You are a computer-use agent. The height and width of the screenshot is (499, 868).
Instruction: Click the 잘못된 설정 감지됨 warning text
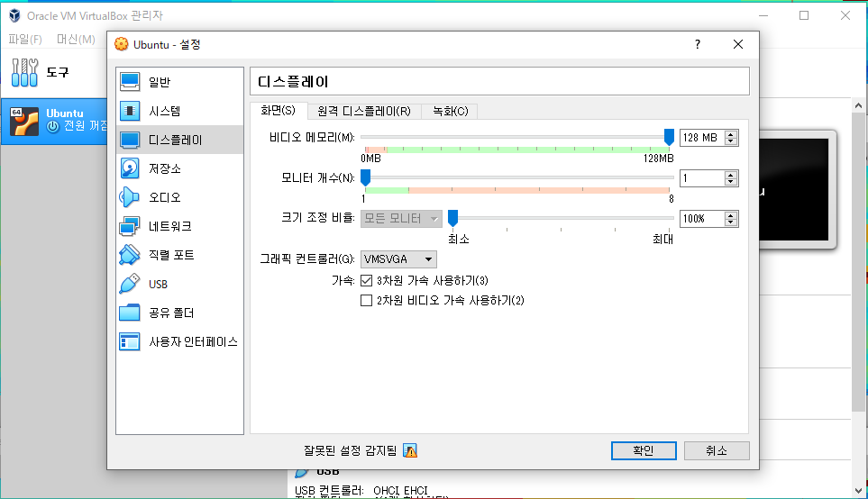pyautogui.click(x=350, y=451)
